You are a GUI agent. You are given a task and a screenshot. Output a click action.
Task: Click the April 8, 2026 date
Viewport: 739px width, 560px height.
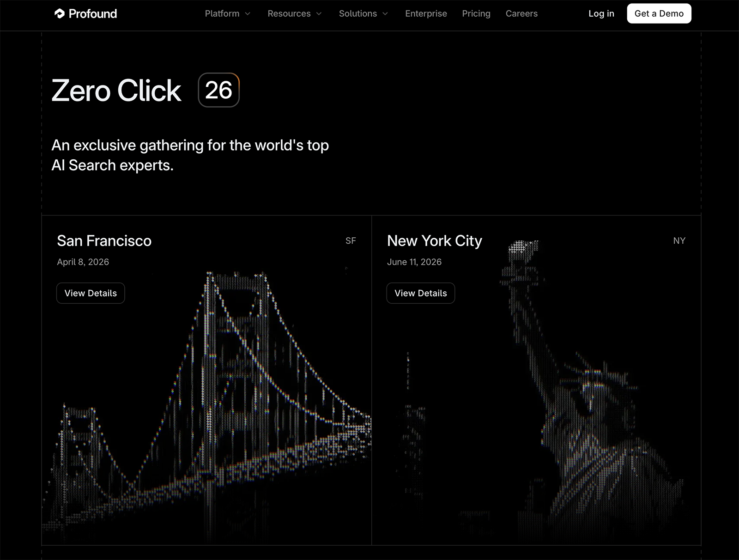[x=83, y=262]
